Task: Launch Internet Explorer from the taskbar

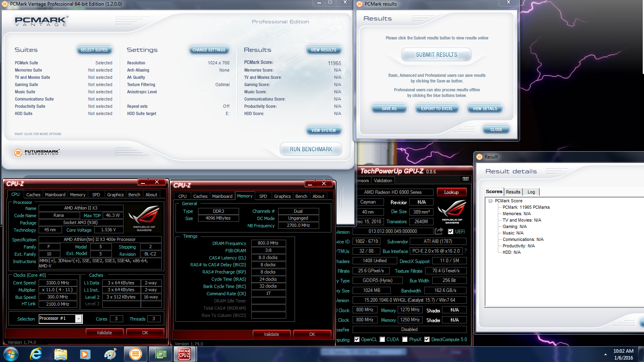Action: (x=36, y=354)
